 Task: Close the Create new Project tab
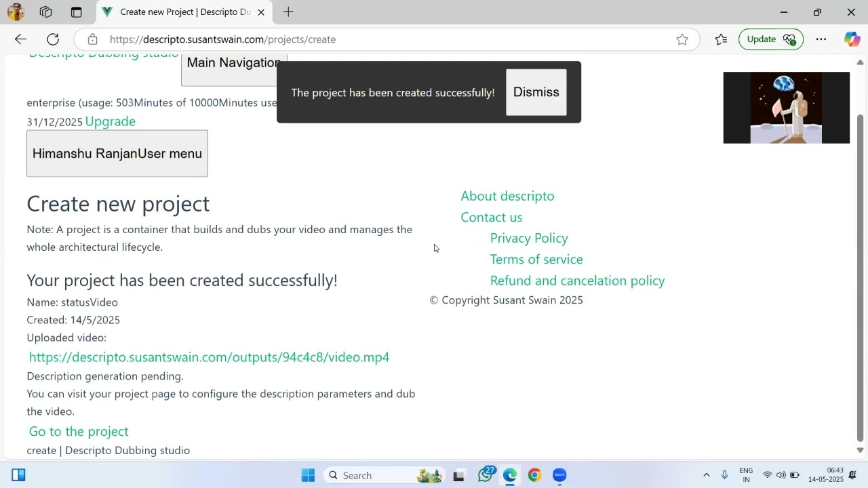click(x=261, y=12)
